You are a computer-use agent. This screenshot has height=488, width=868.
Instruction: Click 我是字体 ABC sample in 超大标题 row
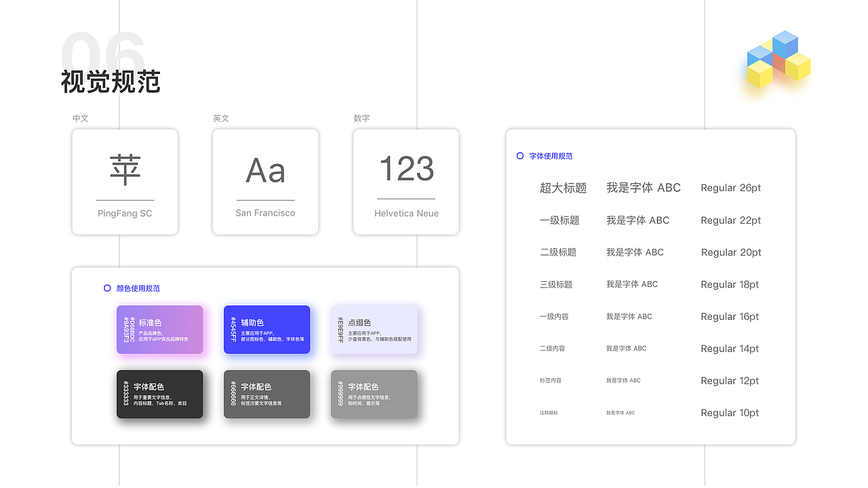point(644,188)
